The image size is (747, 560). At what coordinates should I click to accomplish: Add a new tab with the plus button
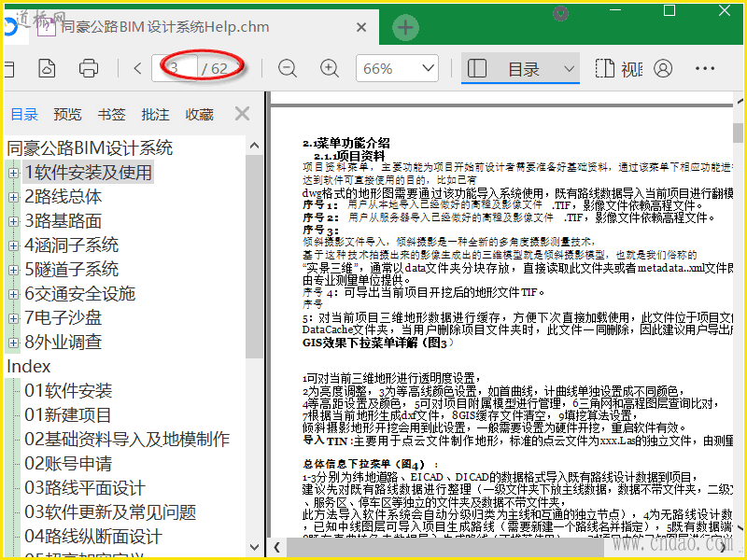(405, 27)
